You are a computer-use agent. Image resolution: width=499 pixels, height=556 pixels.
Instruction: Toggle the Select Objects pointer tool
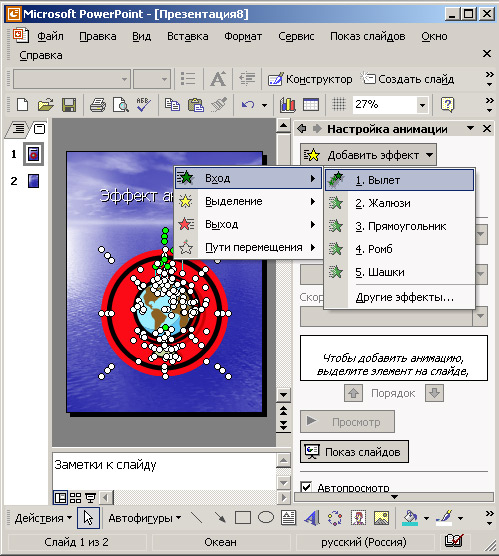[88, 518]
